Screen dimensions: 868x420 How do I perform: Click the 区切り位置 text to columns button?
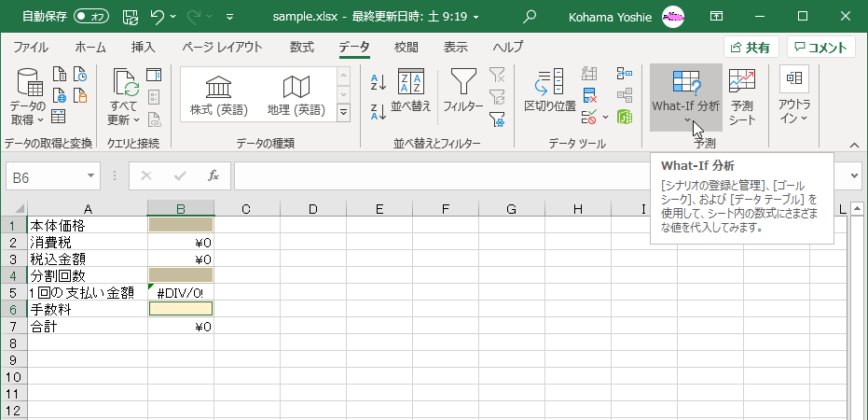550,91
